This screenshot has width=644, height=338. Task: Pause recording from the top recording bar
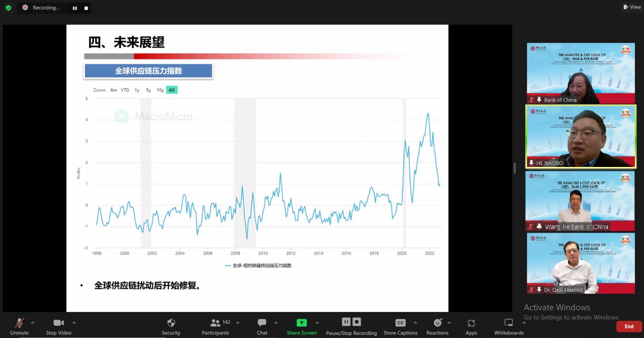coord(75,8)
